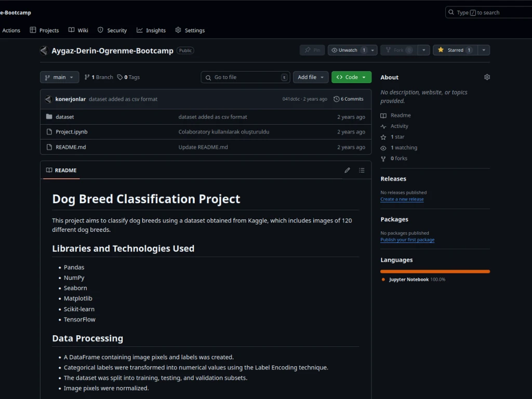Viewport: 532px width, 399px height.
Task: Click the commit history clock icon
Action: coord(337,99)
